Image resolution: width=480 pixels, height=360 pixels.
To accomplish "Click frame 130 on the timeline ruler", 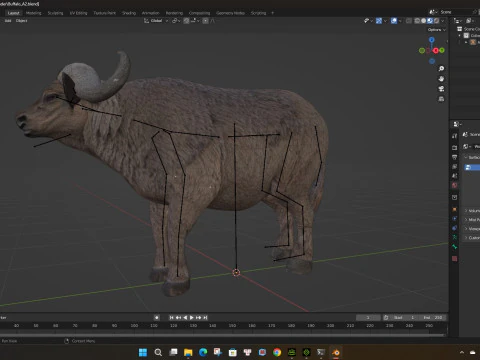I will [193, 325].
